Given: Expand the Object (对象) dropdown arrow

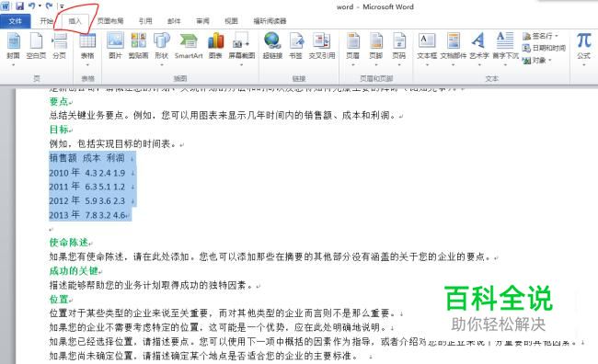Looking at the screenshot, I should coord(550,61).
